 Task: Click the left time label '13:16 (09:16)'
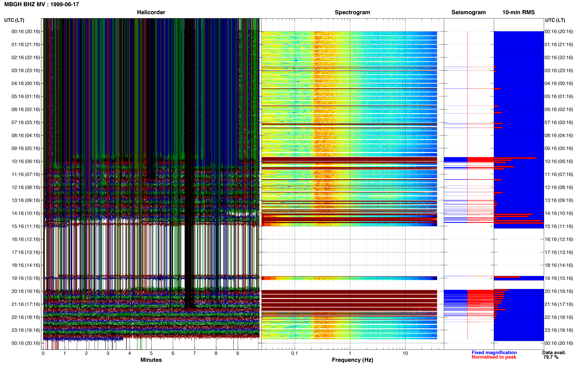pos(26,200)
